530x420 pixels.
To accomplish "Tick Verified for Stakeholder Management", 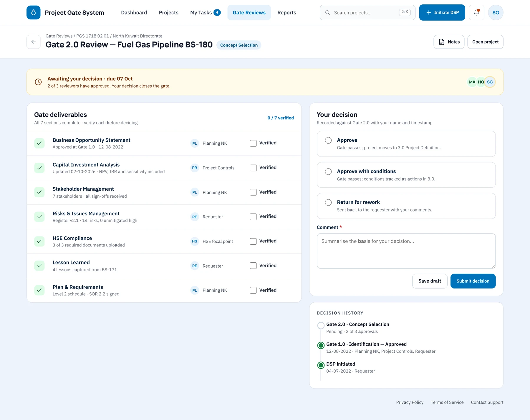I will click(x=253, y=192).
